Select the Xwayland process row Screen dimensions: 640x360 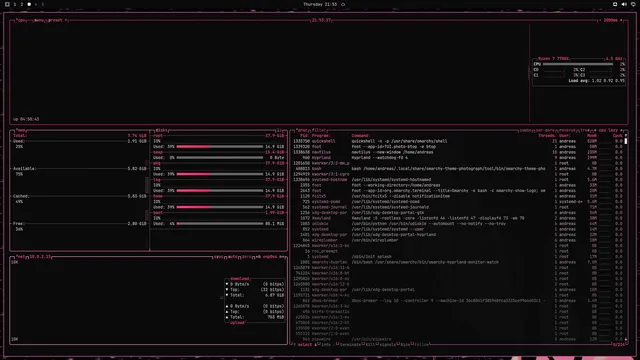click(x=458, y=218)
